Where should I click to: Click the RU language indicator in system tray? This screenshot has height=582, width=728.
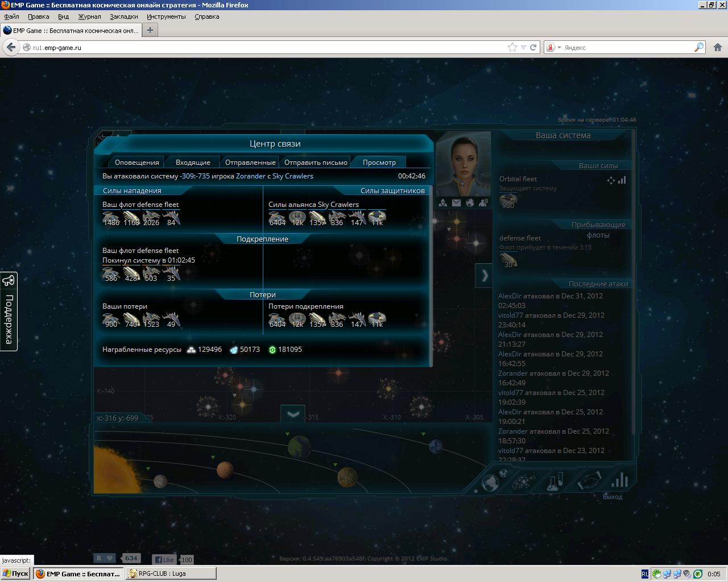tap(644, 574)
